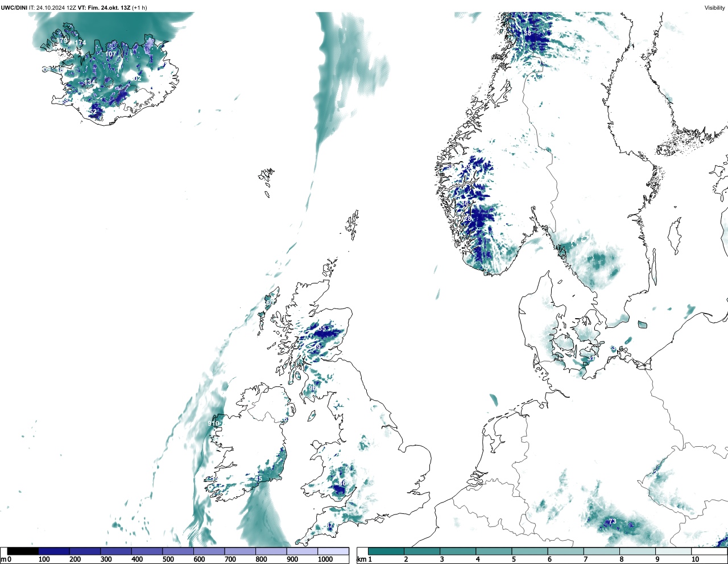The image size is (728, 564).
Task: Click the 900–1000 m pale legend swatch
Action: tap(302, 551)
